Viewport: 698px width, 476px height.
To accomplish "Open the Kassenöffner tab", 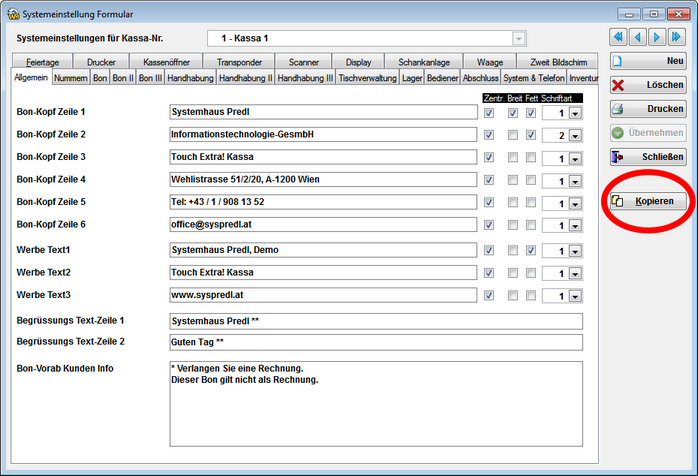I will click(x=166, y=62).
